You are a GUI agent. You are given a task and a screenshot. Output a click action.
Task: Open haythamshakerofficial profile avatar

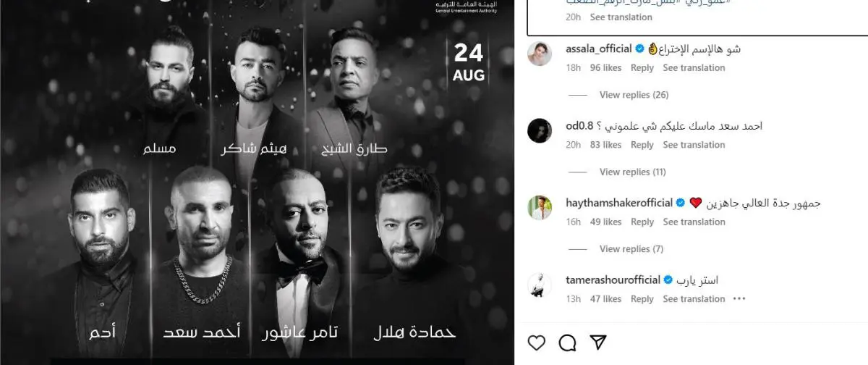pyautogui.click(x=540, y=208)
